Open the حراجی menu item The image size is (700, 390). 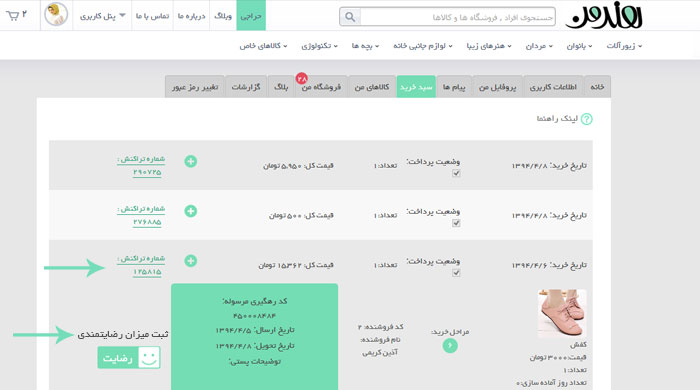(251, 16)
